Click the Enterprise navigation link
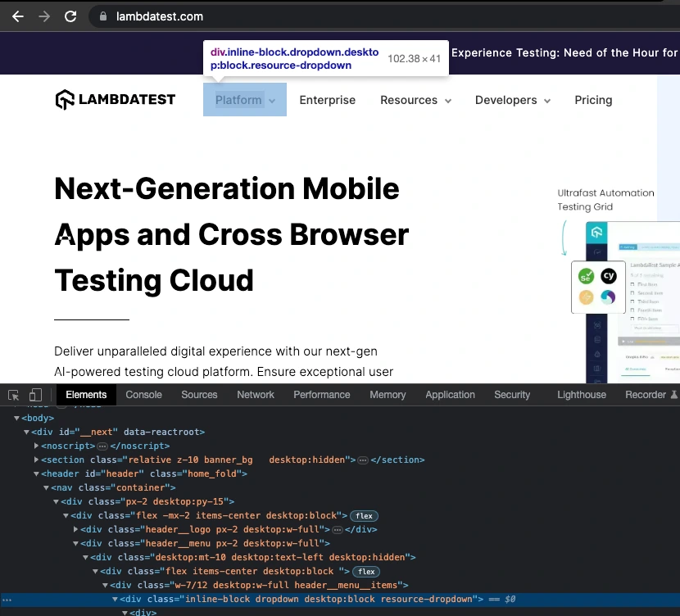Image resolution: width=680 pixels, height=616 pixels. point(328,100)
